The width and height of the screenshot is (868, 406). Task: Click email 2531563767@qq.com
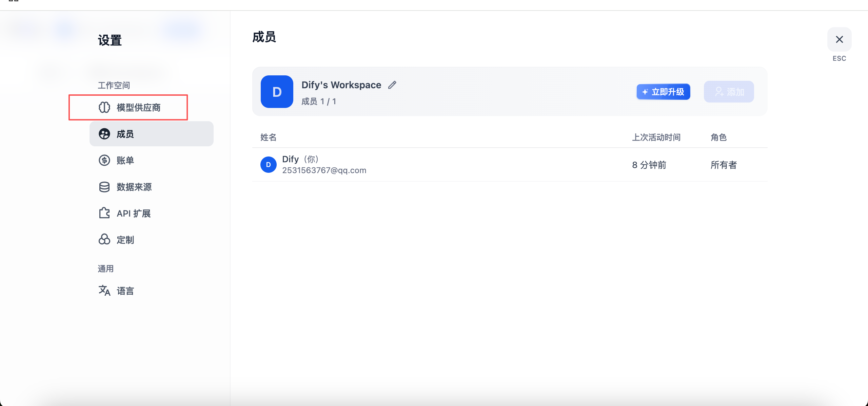324,170
